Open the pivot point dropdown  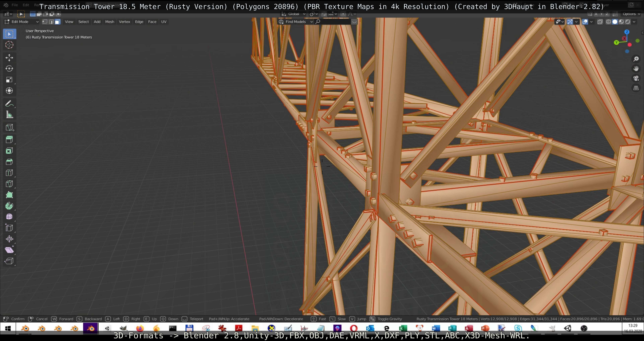[314, 14]
